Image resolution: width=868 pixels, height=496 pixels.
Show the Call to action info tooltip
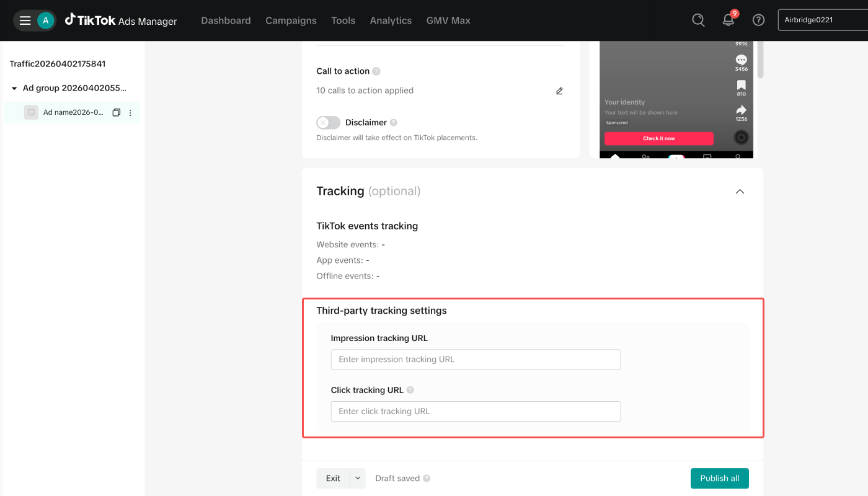376,71
